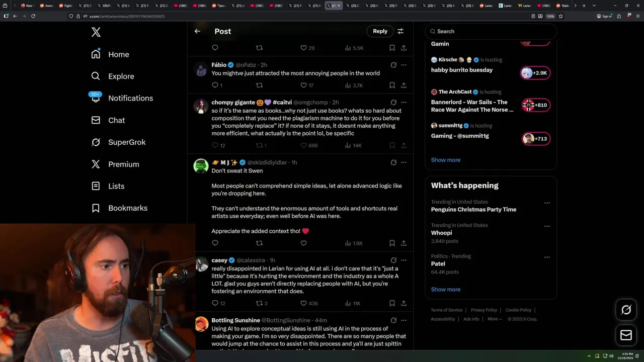The height and width of the screenshot is (362, 644).
Task: Open options for Penguins Christmas Party Time trend
Action: [x=547, y=203]
